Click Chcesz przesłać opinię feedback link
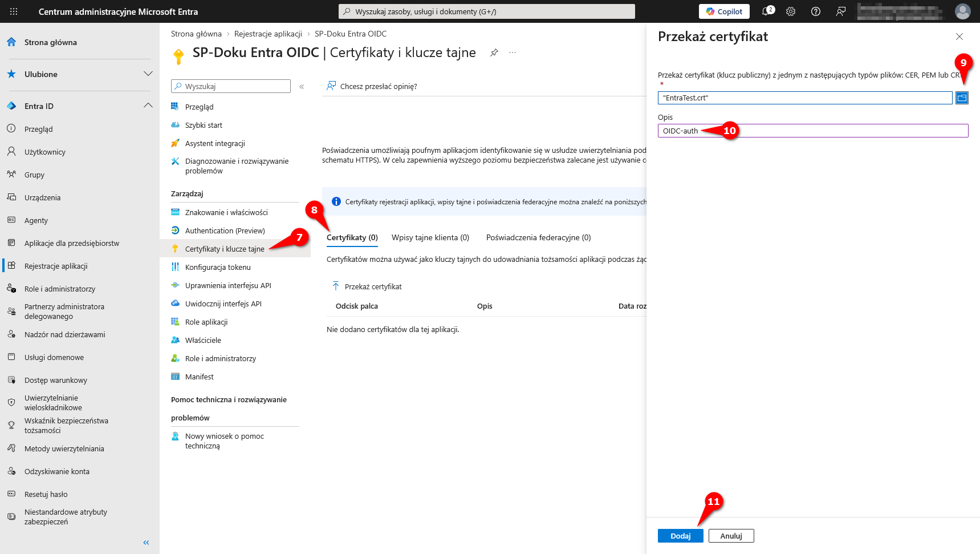 point(372,86)
